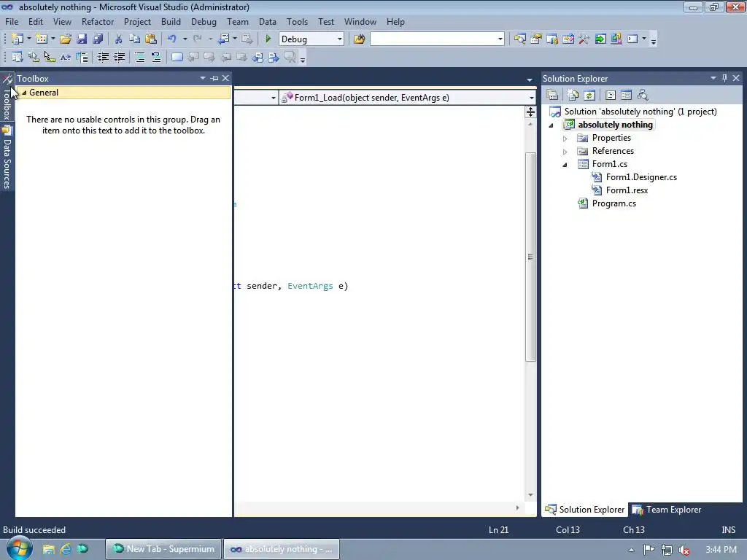Click the tools wrench-and-hammer toolbar icon

(584, 39)
